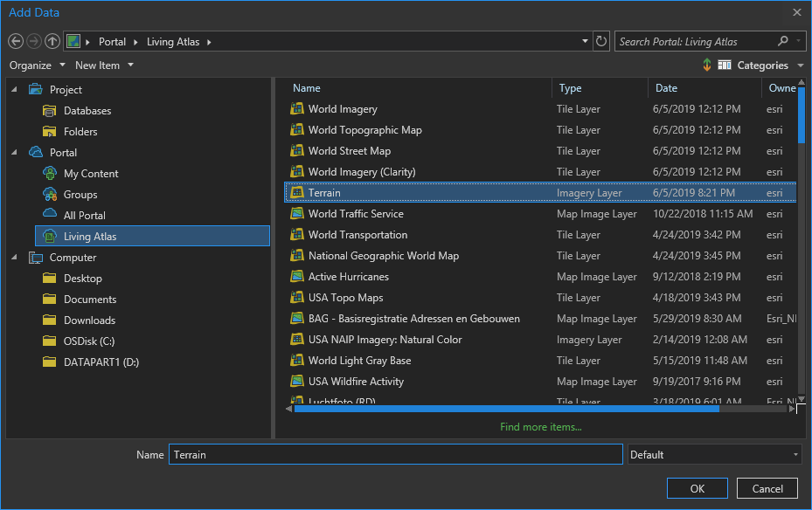Refresh the Living Atlas listing

[x=601, y=41]
